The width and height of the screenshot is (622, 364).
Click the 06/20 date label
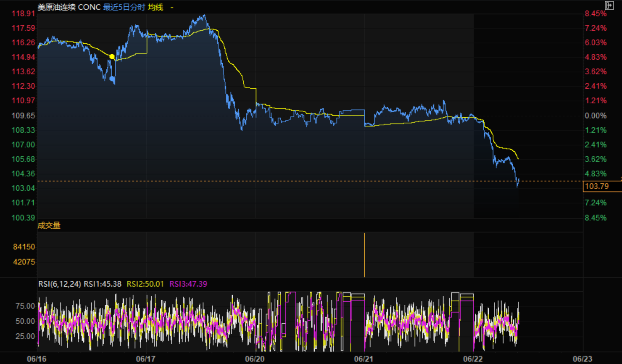(x=255, y=359)
